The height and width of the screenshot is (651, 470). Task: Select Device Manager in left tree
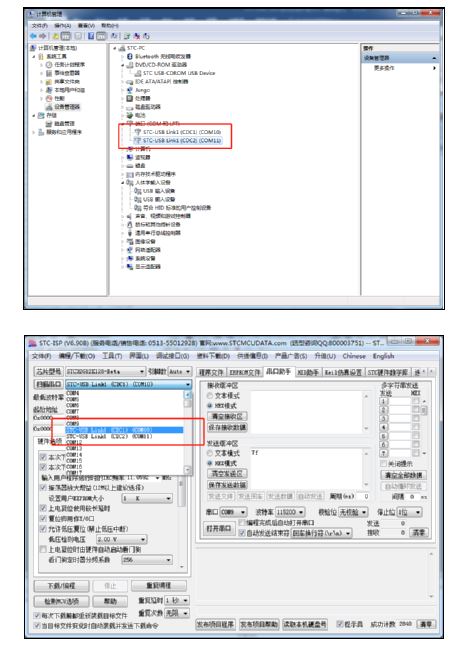[67, 107]
